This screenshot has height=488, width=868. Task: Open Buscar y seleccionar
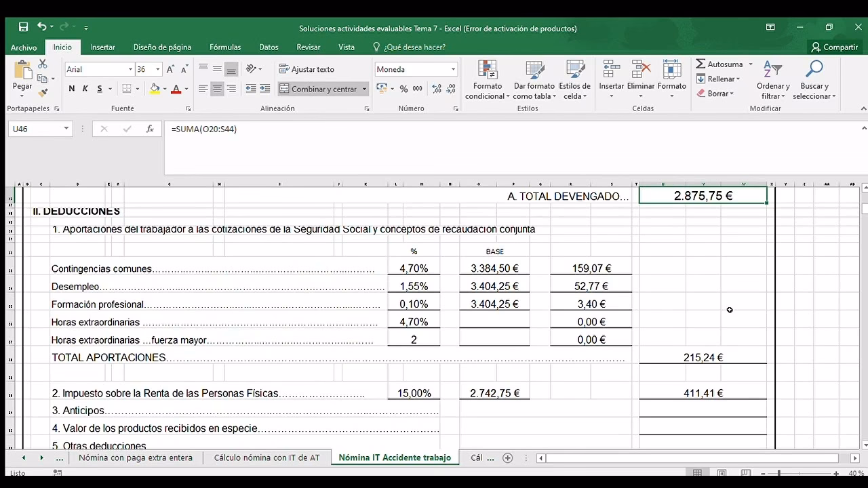pyautogui.click(x=814, y=80)
